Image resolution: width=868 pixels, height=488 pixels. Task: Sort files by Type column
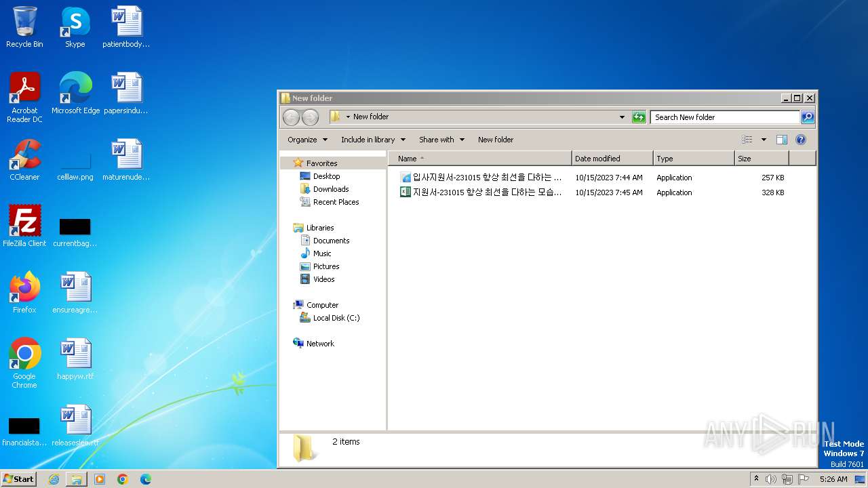pos(694,159)
